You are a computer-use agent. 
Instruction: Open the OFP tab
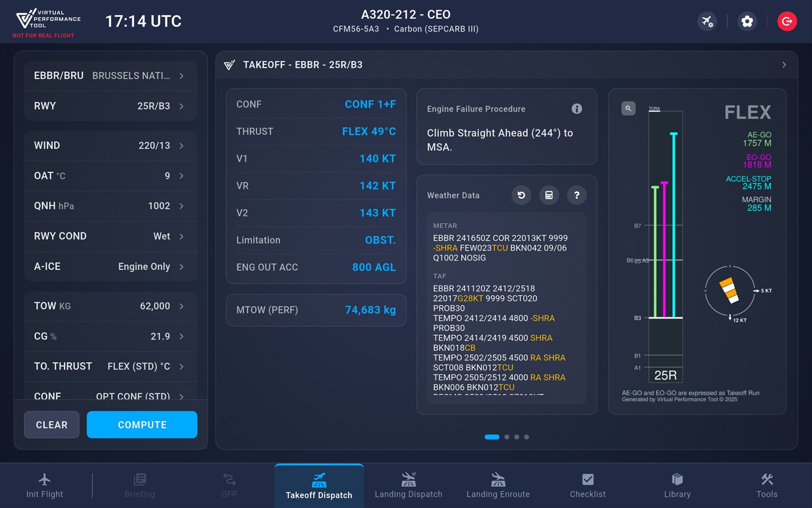229,486
